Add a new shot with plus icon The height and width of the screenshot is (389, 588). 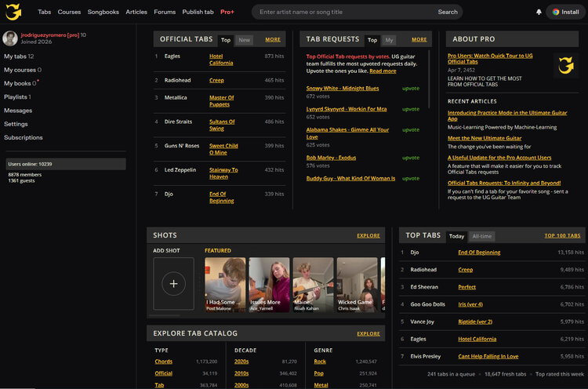coord(173,284)
